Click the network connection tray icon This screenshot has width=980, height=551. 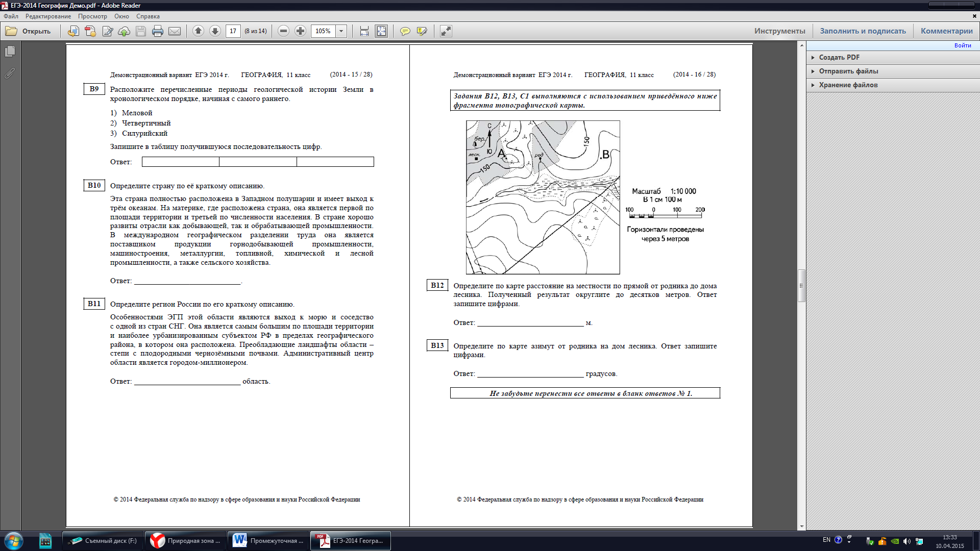[919, 541]
